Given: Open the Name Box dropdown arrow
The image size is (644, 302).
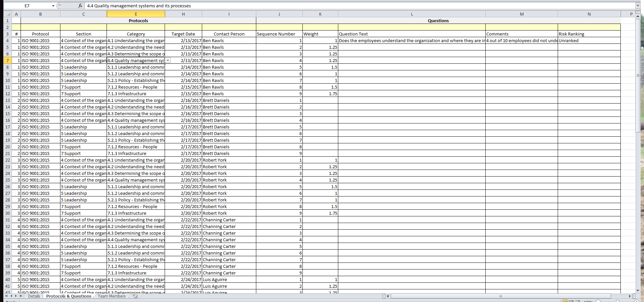Looking at the screenshot, I should click(53, 6).
